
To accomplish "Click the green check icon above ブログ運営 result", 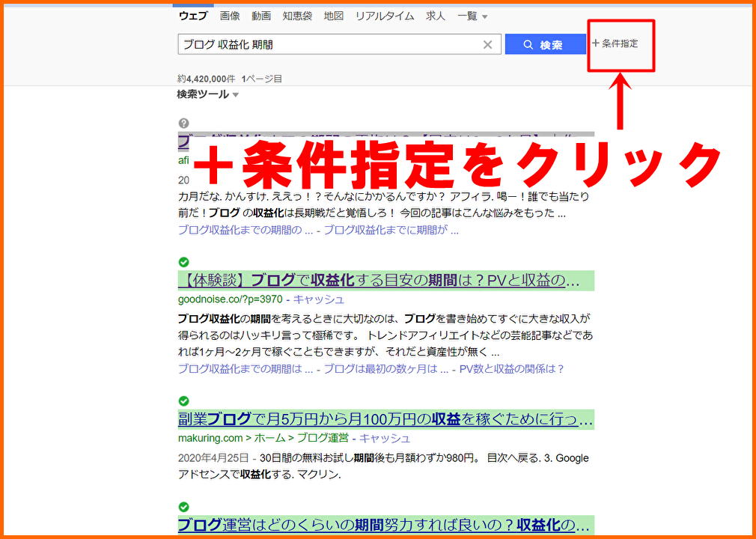I will click(183, 507).
